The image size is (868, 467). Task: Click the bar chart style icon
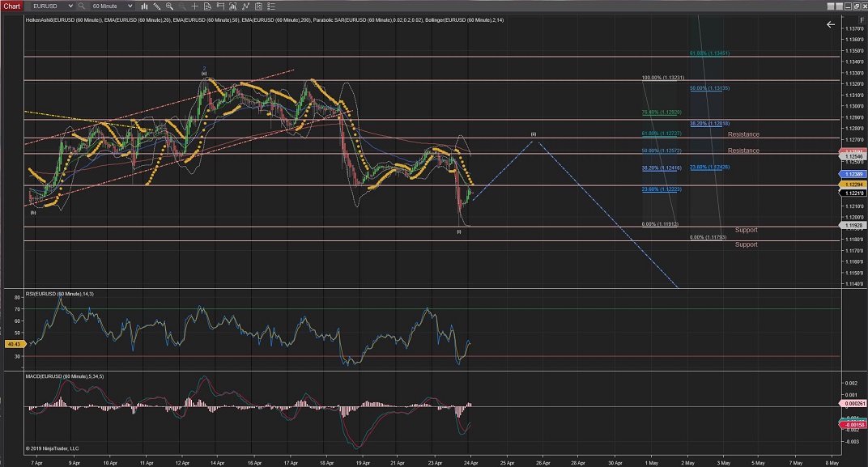click(144, 6)
